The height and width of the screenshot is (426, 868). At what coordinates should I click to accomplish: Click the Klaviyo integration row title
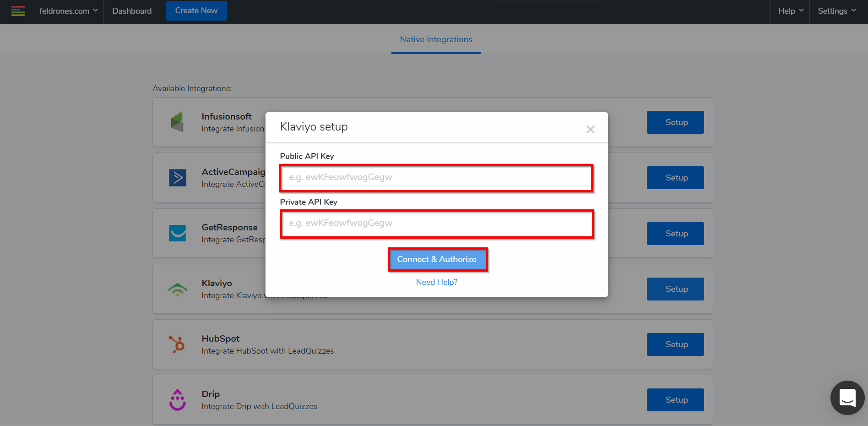[x=217, y=283]
